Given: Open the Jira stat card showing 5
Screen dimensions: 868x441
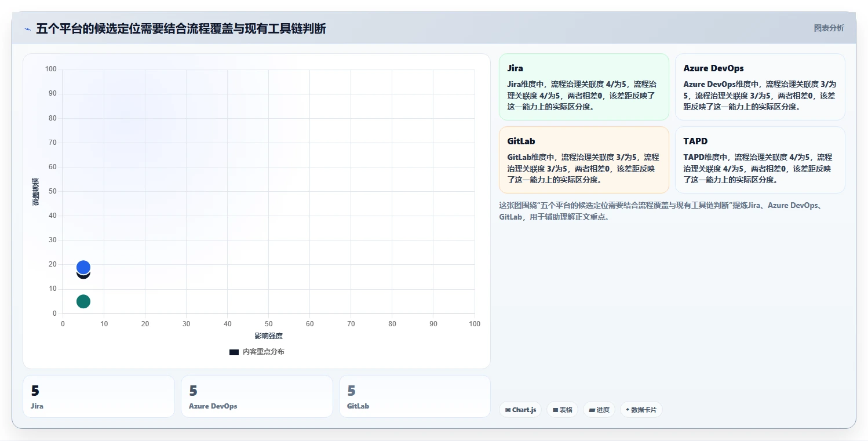Looking at the screenshot, I should pos(99,396).
